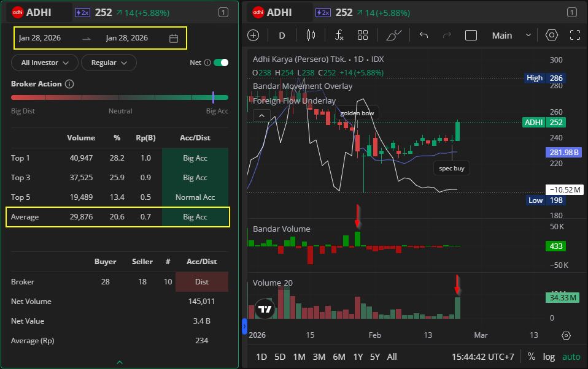Click the ADHI 252 price tag
Viewport: 588px width, 369px height.
pyautogui.click(x=544, y=122)
